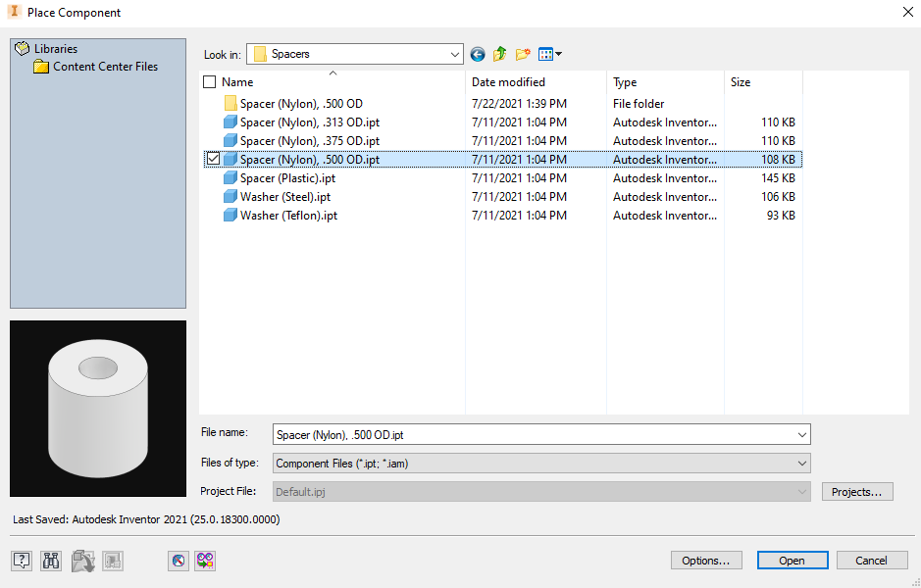Viewport: 921px width, 588px height.
Task: Click the part icon of Spacer (Nylon), .313 OD.ipt
Action: click(x=230, y=122)
